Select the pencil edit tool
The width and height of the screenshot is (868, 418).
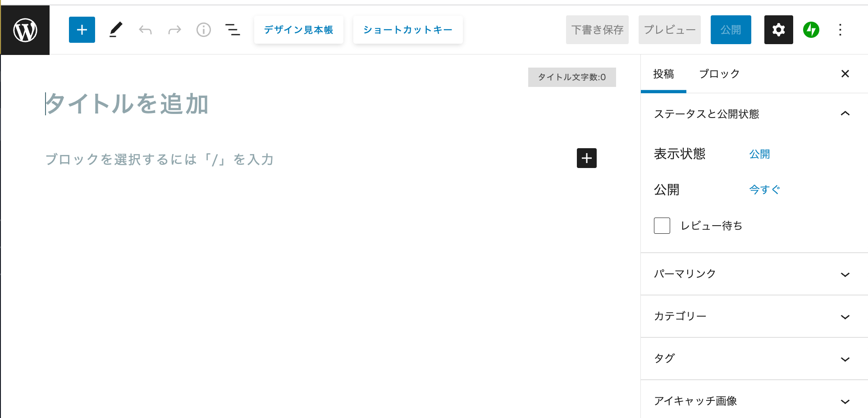116,30
